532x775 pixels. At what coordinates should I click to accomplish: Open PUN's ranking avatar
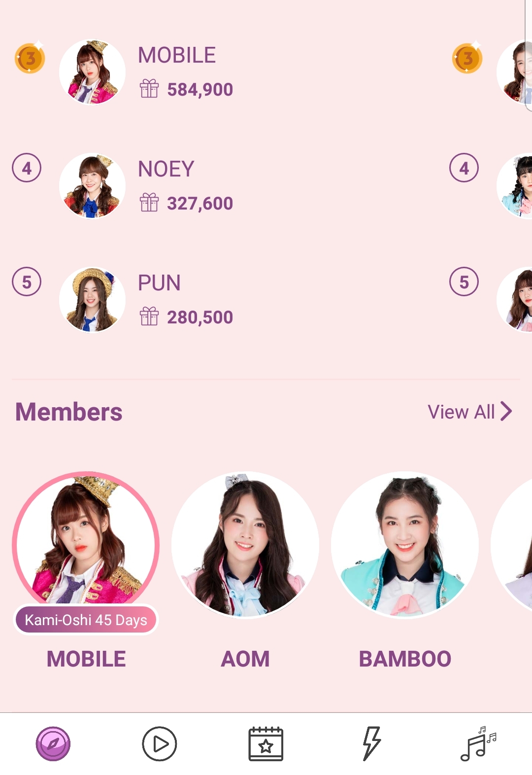tap(92, 300)
